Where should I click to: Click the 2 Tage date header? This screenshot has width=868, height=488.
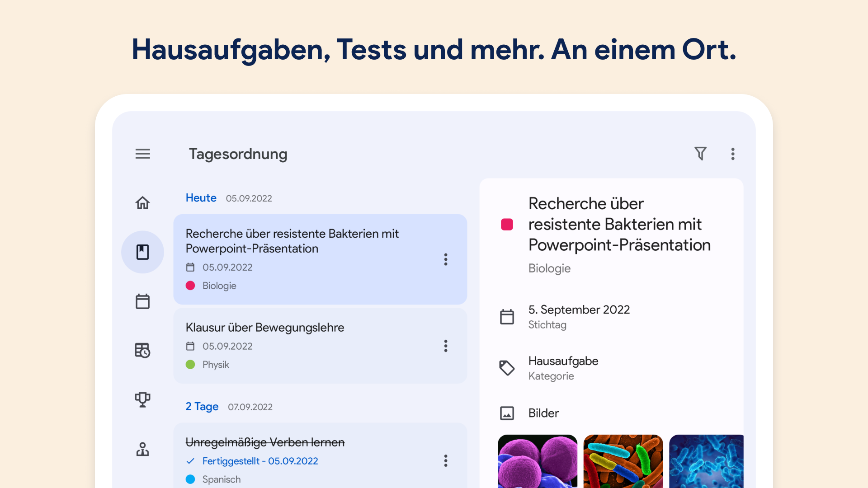(x=202, y=407)
